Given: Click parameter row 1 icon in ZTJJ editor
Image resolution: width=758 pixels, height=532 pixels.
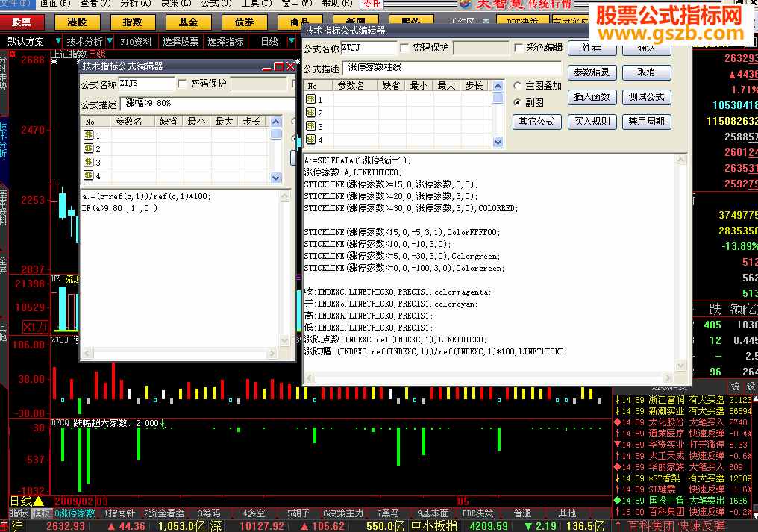Looking at the screenshot, I should [311, 99].
